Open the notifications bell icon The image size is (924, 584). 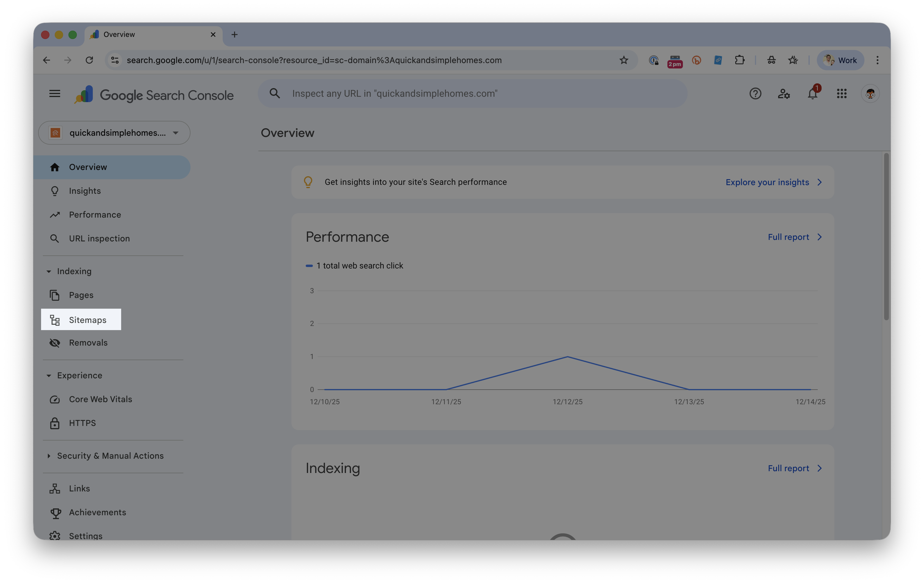click(812, 94)
